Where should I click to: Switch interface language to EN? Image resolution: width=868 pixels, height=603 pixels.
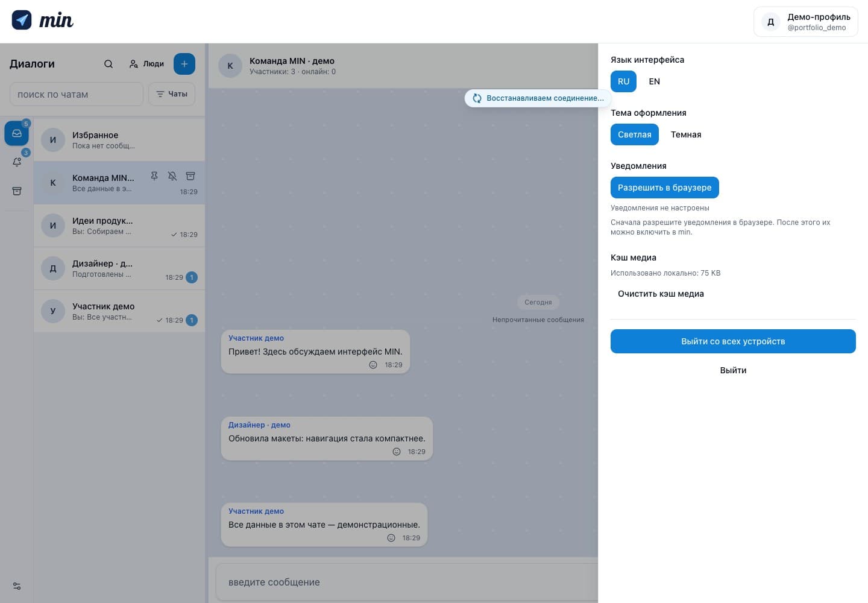pos(654,81)
